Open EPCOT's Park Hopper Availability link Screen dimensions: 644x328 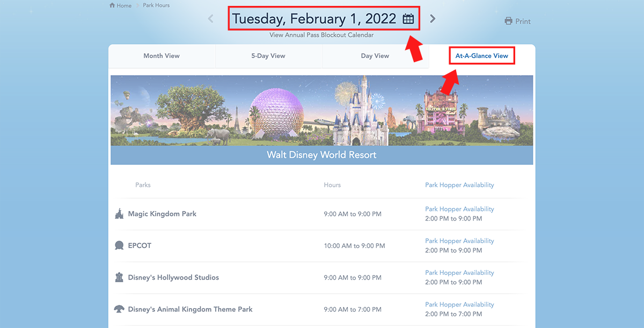pyautogui.click(x=459, y=240)
